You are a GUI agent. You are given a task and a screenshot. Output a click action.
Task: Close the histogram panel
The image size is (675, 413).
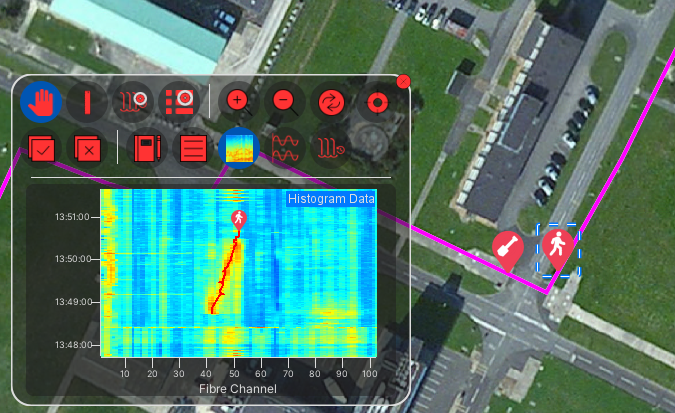click(403, 82)
